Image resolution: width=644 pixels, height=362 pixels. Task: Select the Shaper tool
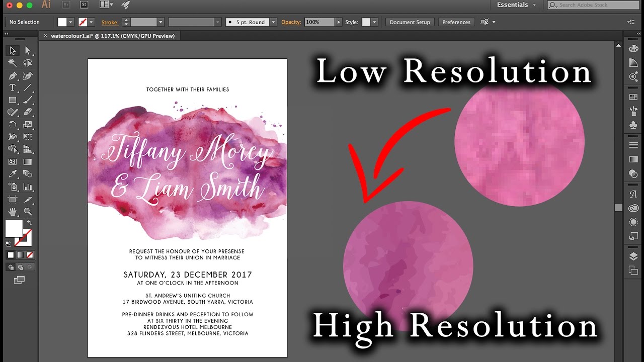(13, 112)
